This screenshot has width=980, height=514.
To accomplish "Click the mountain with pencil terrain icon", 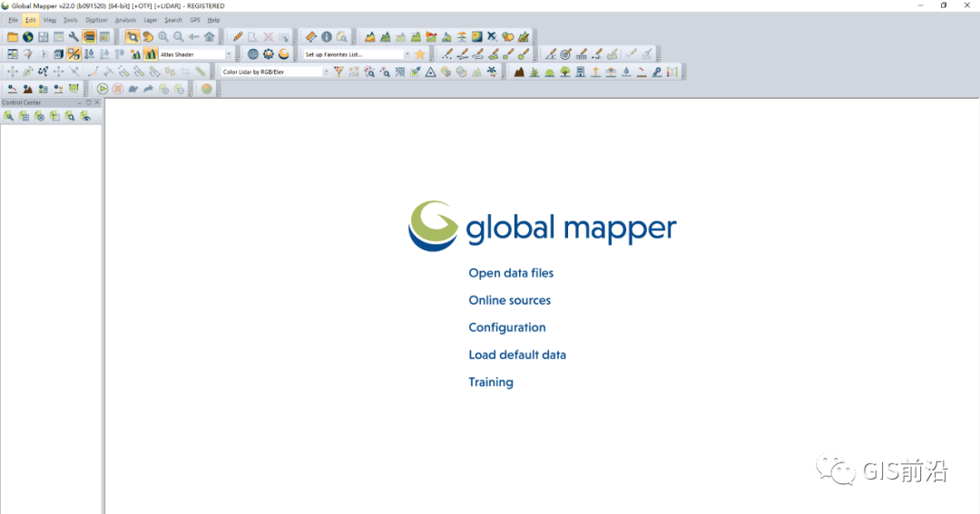I will [x=524, y=37].
